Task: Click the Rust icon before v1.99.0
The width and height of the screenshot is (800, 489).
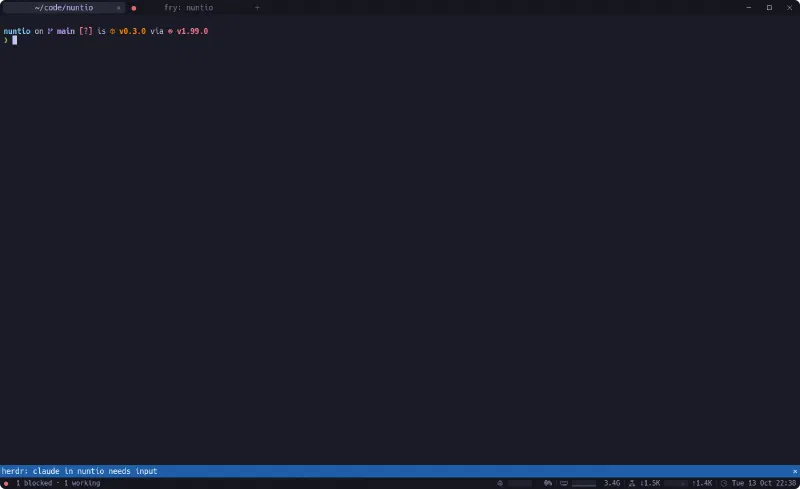Action: click(170, 31)
